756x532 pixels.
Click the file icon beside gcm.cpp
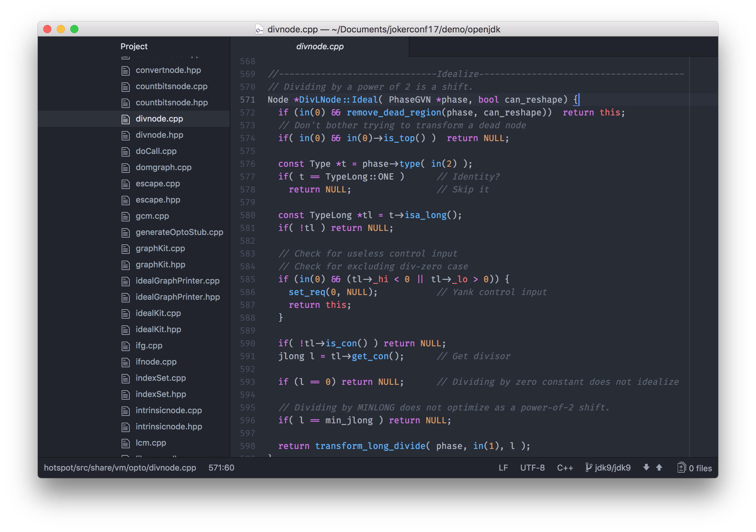pos(126,216)
